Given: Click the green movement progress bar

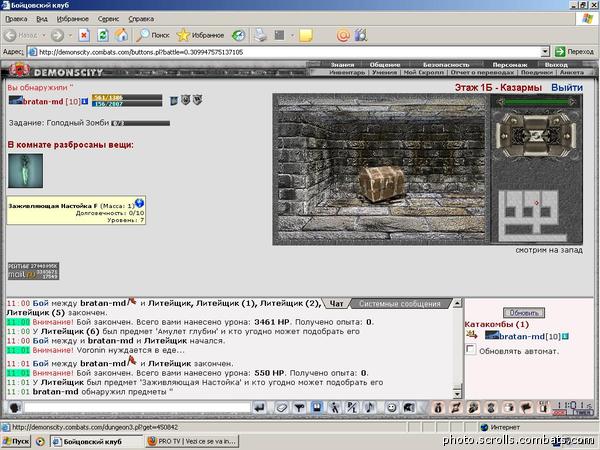Looking at the screenshot, I should coord(536,102).
